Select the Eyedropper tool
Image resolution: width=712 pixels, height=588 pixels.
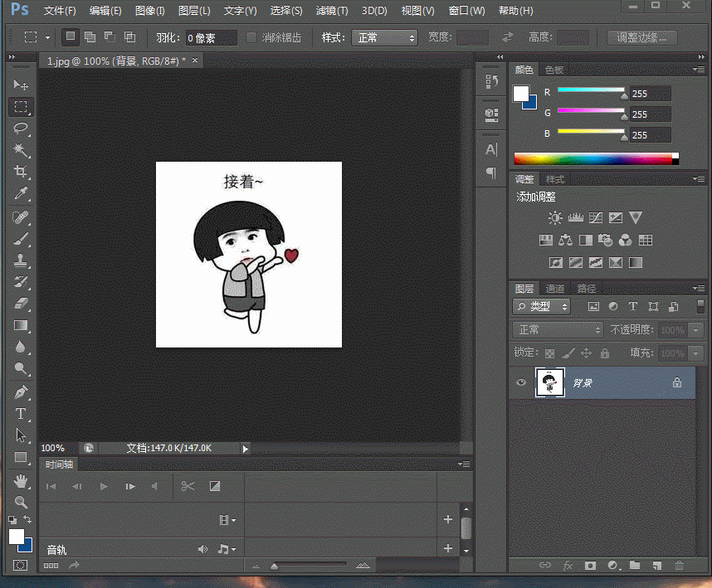tap(21, 193)
